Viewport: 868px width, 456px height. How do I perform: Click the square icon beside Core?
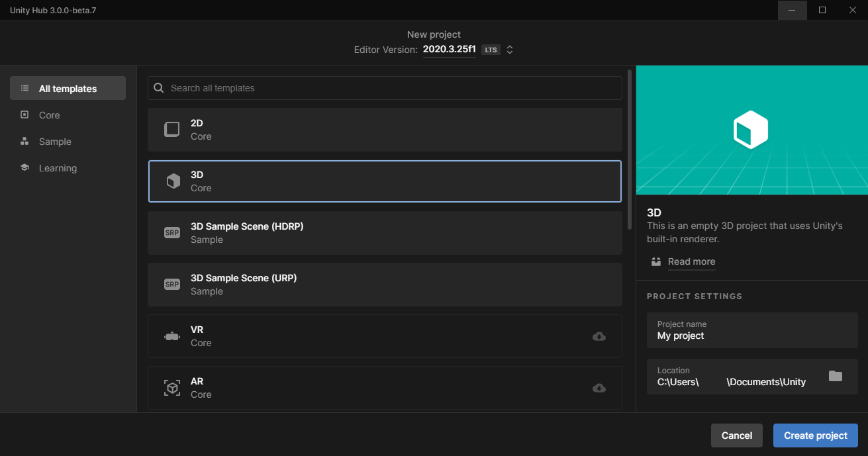pos(24,114)
